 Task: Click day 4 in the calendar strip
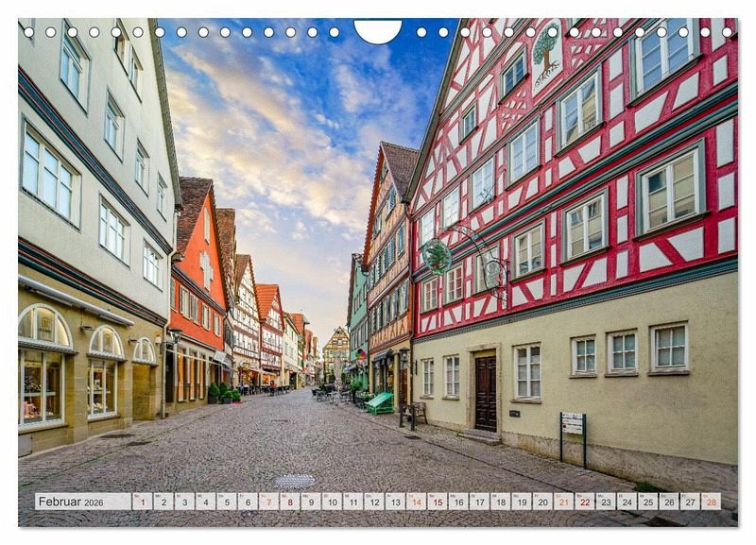pos(205,502)
